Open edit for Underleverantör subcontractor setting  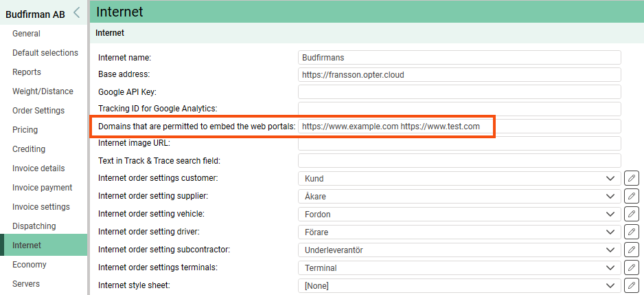(632, 250)
